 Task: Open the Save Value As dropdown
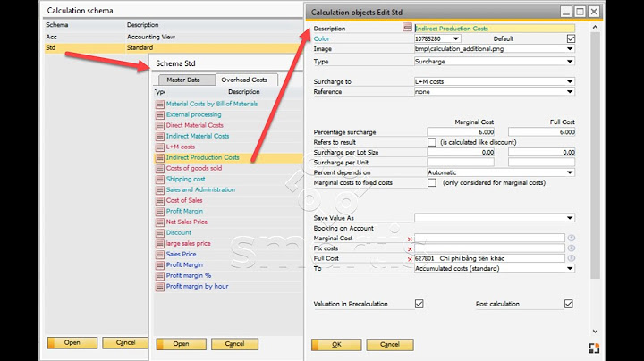coord(570,218)
